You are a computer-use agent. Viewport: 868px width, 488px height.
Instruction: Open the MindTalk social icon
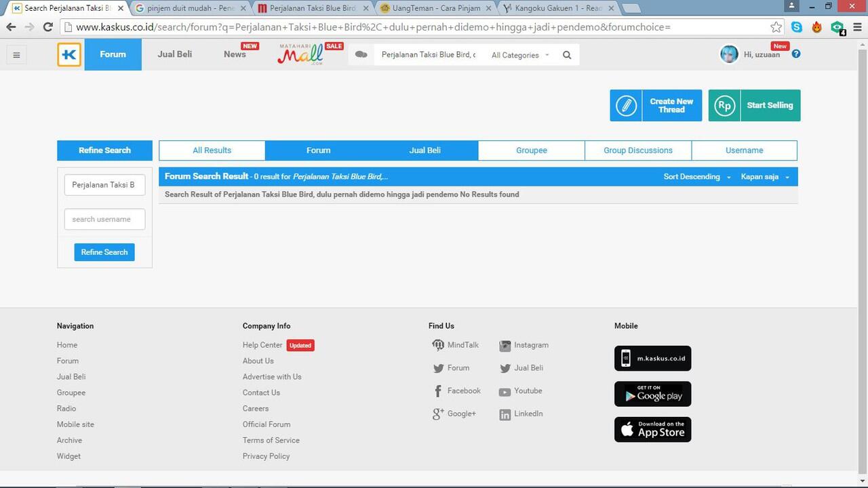(x=438, y=345)
